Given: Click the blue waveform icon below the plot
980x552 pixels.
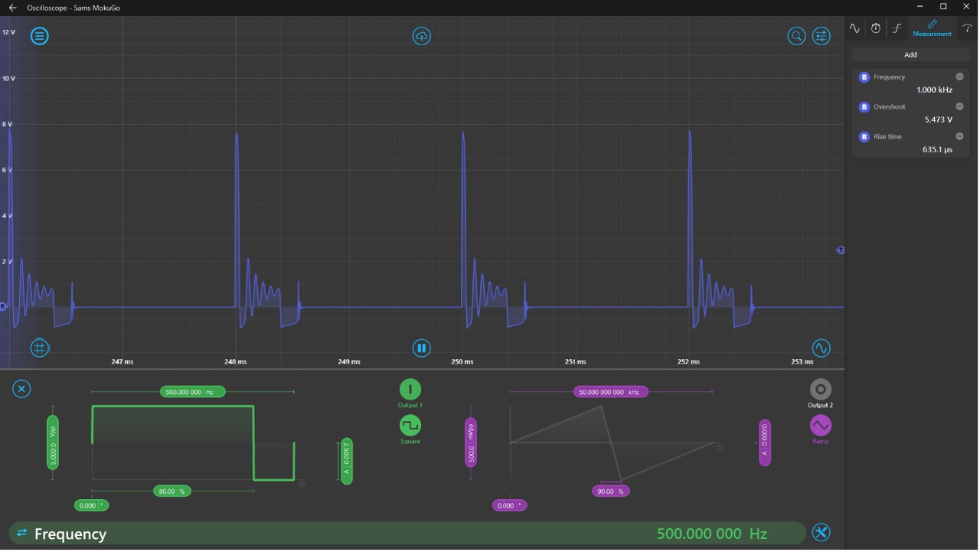Looking at the screenshot, I should click(821, 348).
